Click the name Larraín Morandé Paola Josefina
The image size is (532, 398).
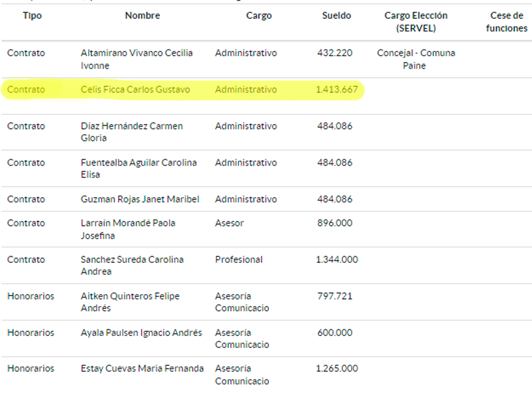pyautogui.click(x=128, y=229)
